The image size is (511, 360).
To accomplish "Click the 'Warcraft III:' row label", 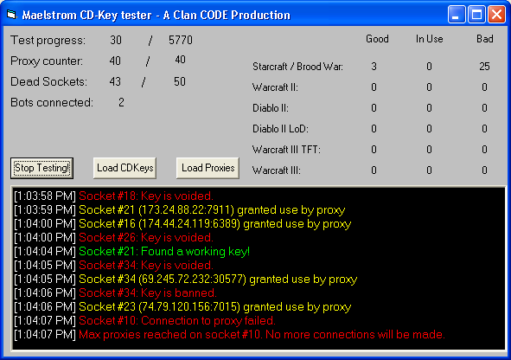I will click(x=276, y=170).
